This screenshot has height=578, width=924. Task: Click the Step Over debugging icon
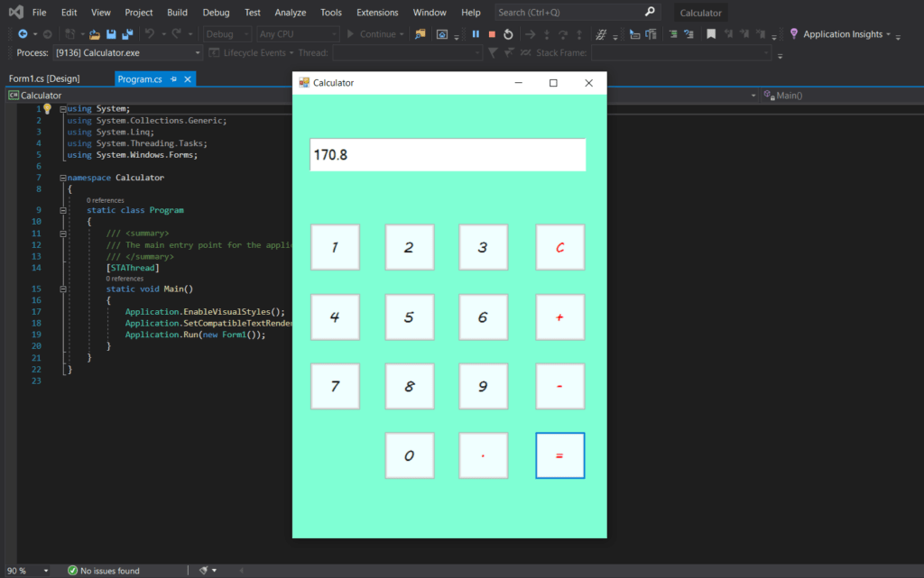pos(562,34)
